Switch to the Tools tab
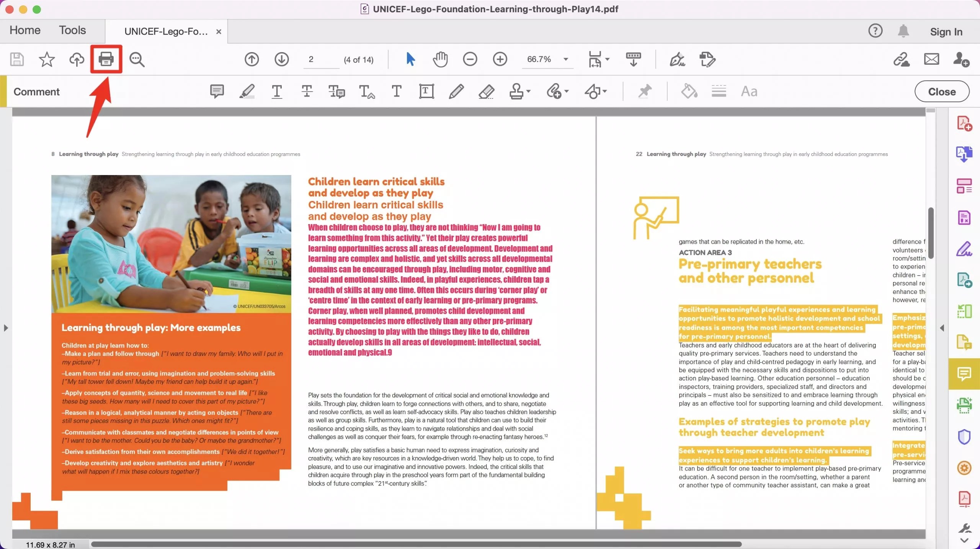Viewport: 980px width, 549px height. (x=72, y=30)
